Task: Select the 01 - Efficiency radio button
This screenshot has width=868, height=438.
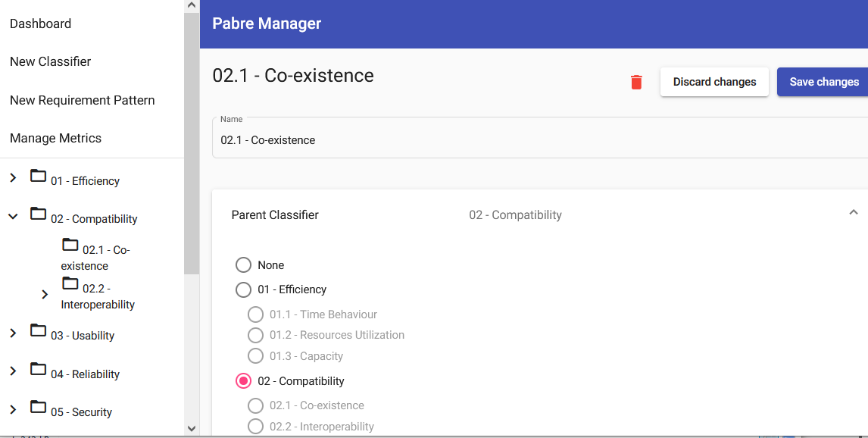Action: [243, 289]
